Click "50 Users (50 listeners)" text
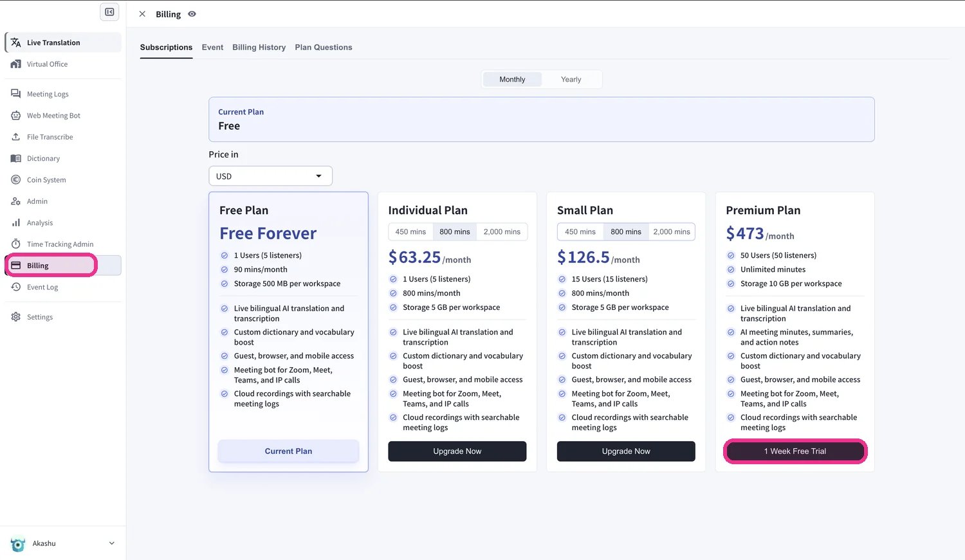This screenshot has height=560, width=965. [778, 255]
